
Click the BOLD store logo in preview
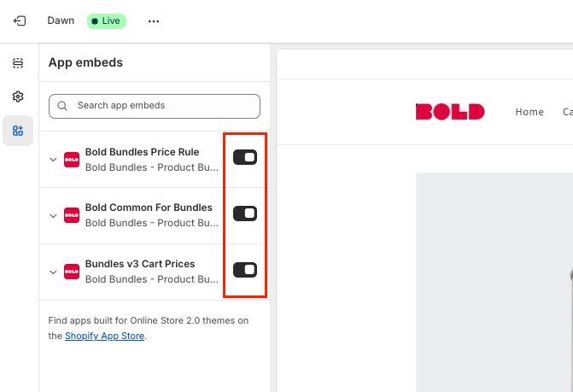pos(450,112)
